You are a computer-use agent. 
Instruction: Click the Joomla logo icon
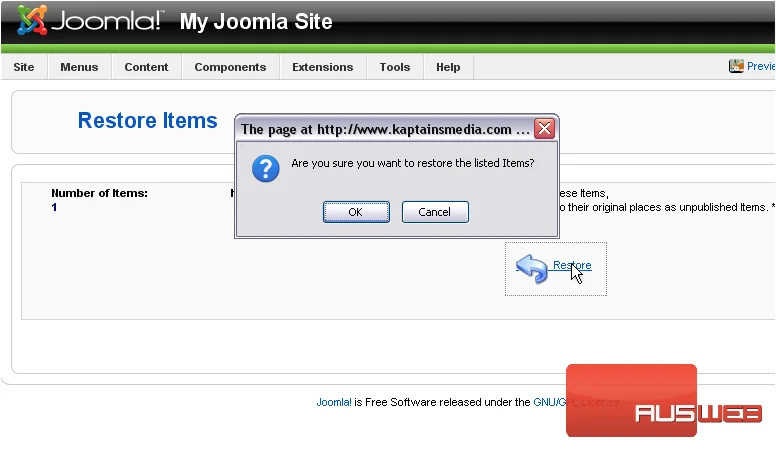(x=32, y=20)
